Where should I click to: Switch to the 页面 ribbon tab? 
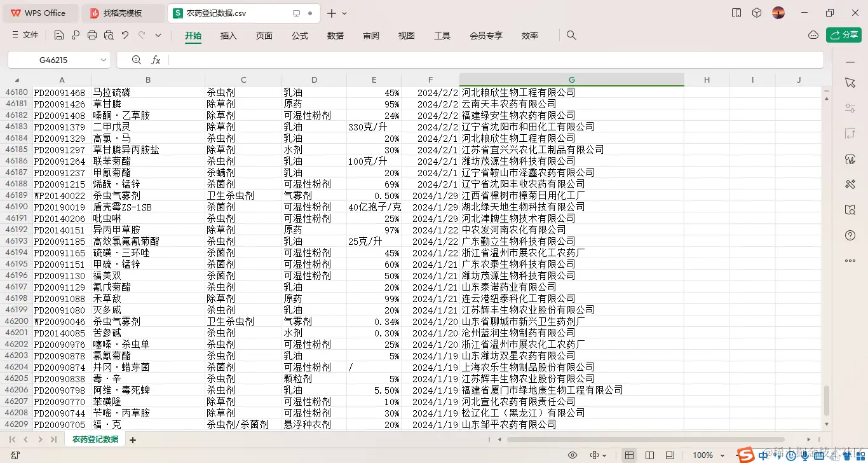(264, 36)
